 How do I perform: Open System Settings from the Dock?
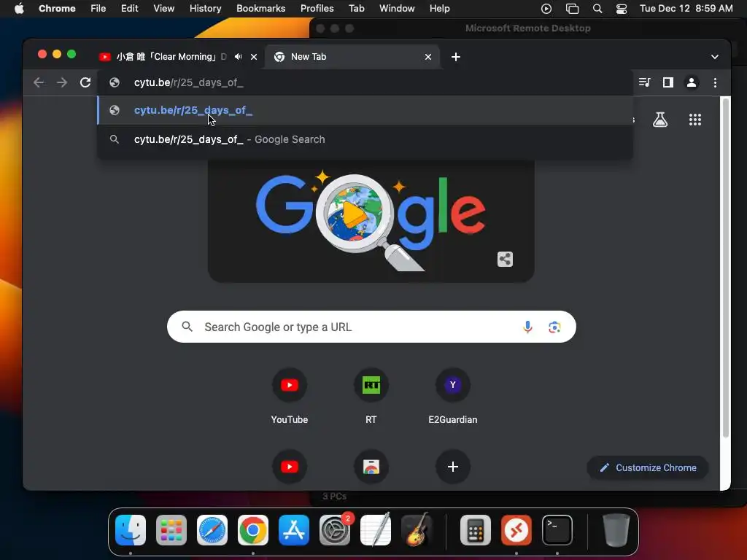[x=335, y=530]
